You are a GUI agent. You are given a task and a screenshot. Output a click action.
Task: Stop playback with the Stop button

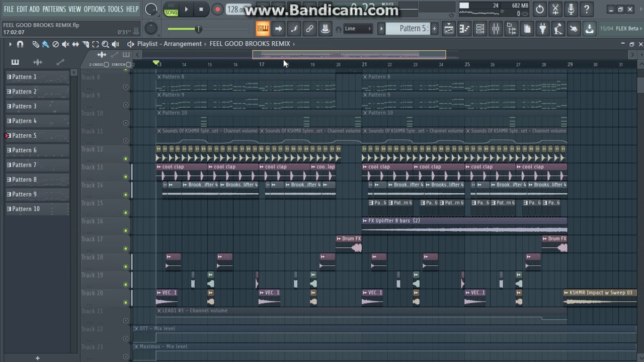tap(201, 9)
